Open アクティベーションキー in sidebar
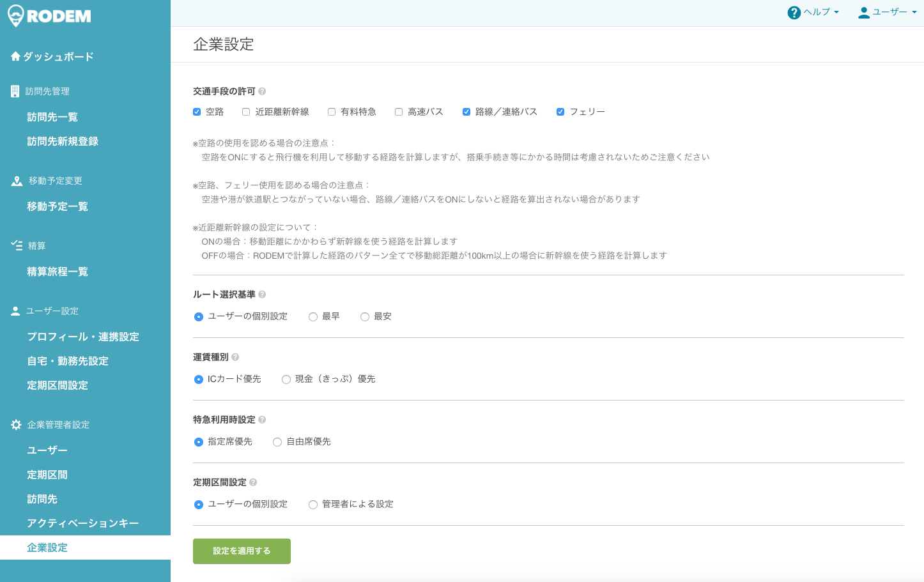This screenshot has height=582, width=924. (83, 523)
